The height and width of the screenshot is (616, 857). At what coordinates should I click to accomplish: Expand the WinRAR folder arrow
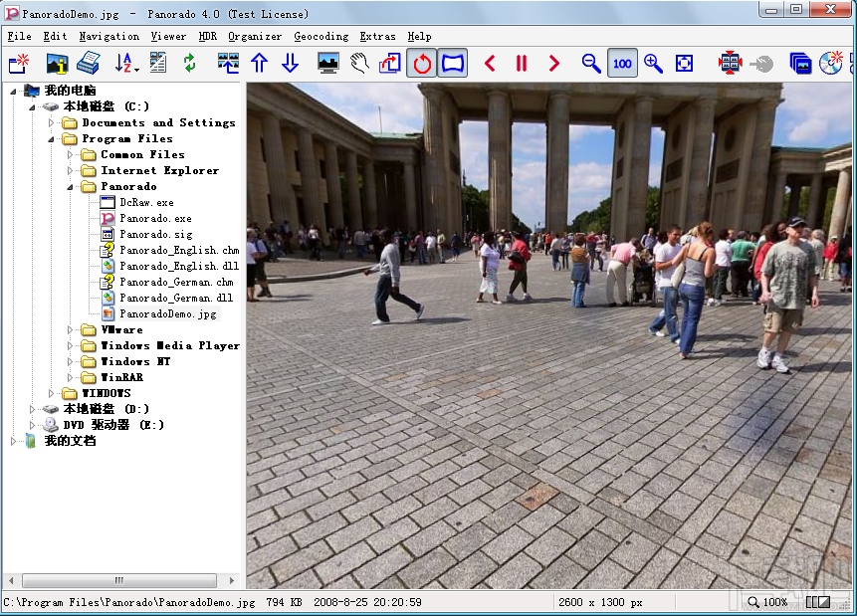(70, 377)
